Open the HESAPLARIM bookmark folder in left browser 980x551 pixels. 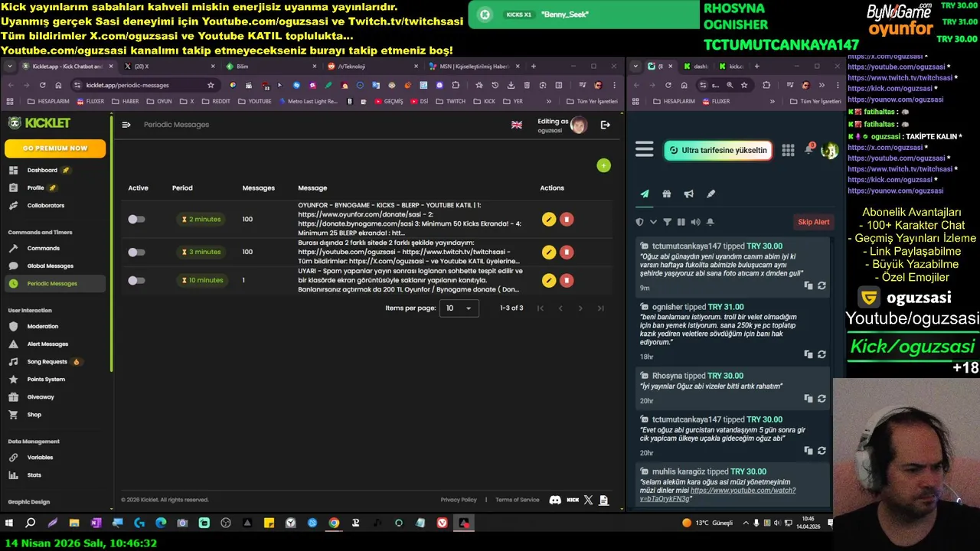coord(48,101)
